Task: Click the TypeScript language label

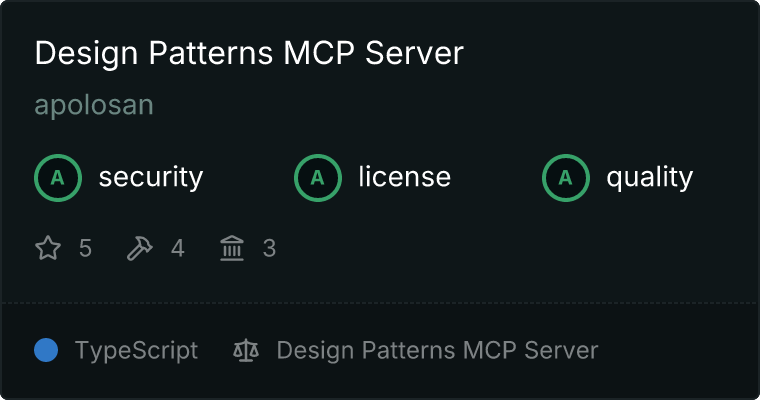Action: tap(136, 350)
